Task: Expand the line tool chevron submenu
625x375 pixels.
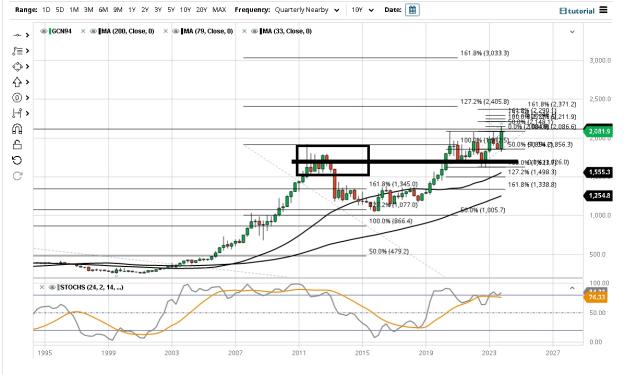Action: click(x=27, y=35)
